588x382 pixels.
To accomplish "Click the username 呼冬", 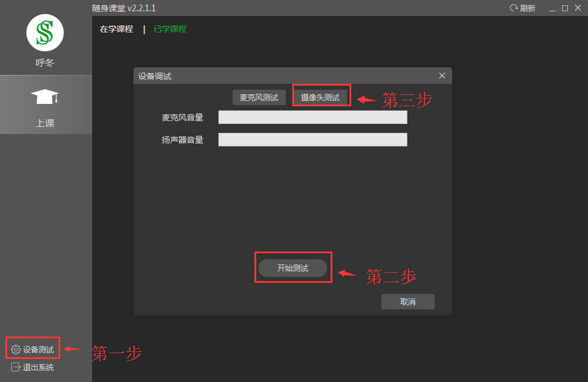I will point(45,63).
